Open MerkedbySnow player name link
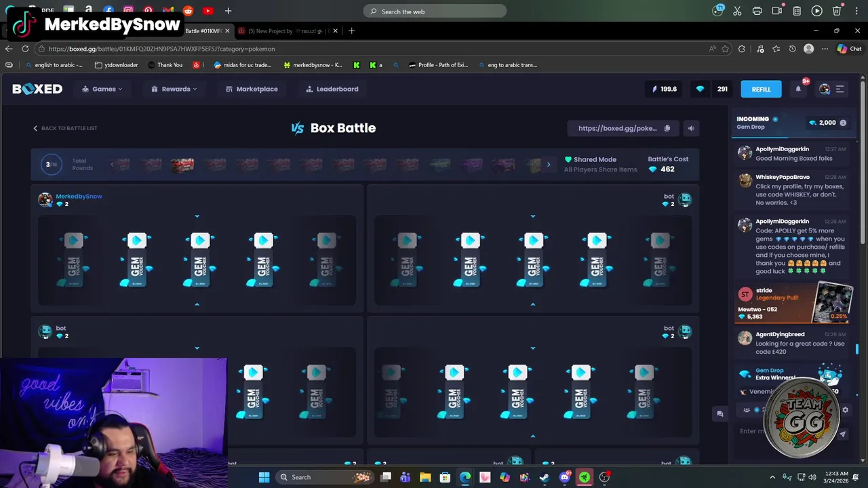The width and height of the screenshot is (868, 488). [79, 196]
